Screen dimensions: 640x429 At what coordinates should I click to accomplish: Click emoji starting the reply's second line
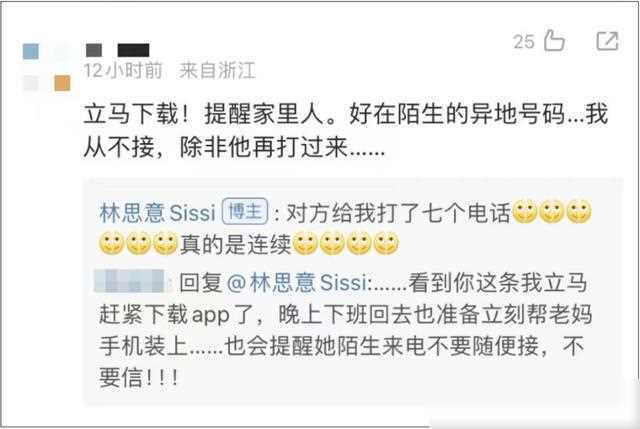click(111, 243)
